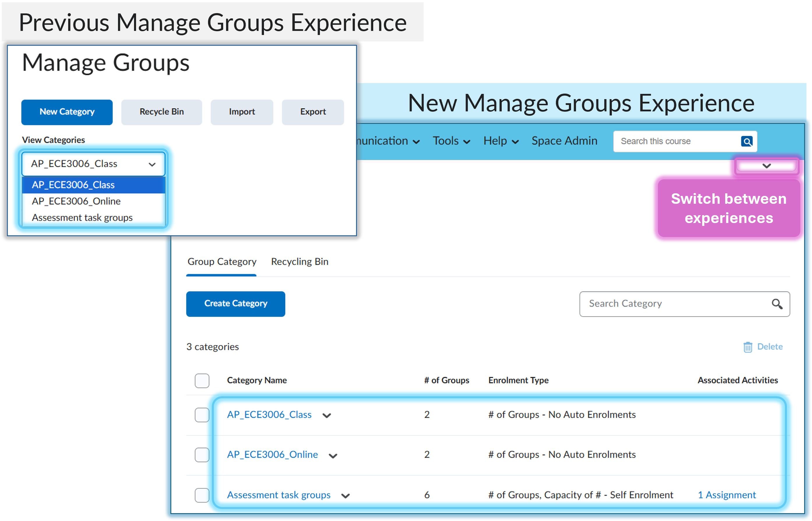Tick the select-all categories checkbox
This screenshot has height=521, width=812.
pos(202,380)
